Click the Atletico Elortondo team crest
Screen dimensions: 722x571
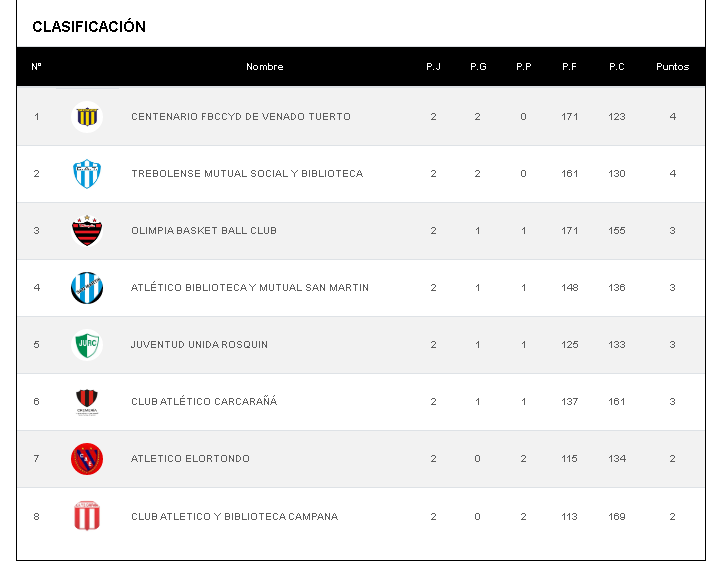pos(87,459)
